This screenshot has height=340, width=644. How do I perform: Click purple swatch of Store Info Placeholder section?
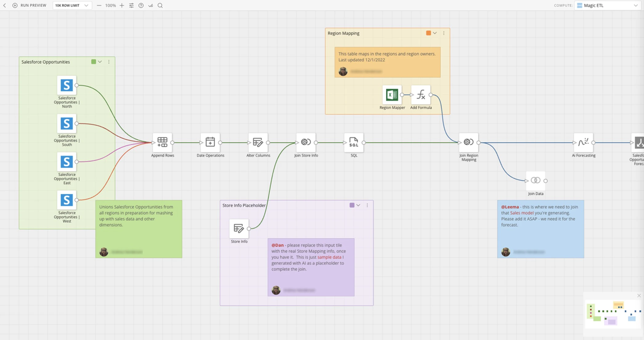tap(352, 205)
